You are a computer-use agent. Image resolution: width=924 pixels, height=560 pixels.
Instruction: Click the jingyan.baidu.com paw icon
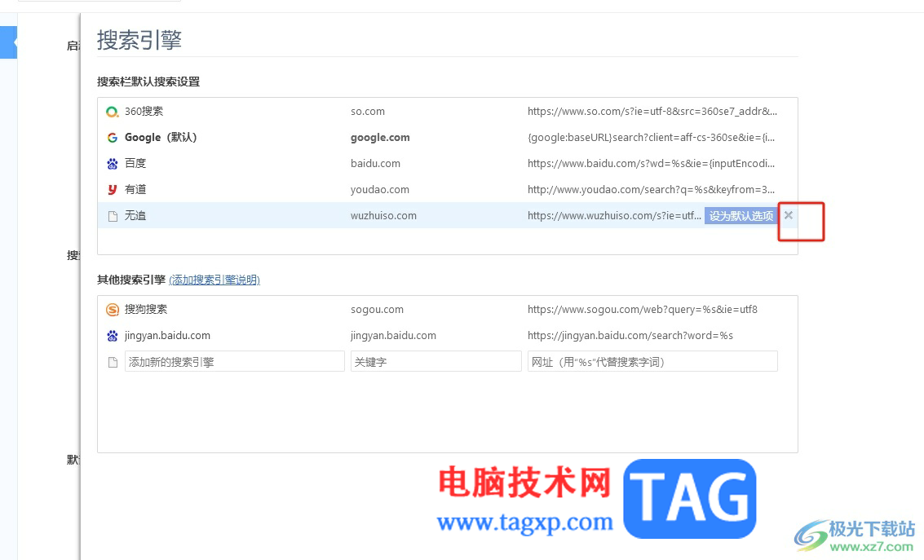point(112,336)
